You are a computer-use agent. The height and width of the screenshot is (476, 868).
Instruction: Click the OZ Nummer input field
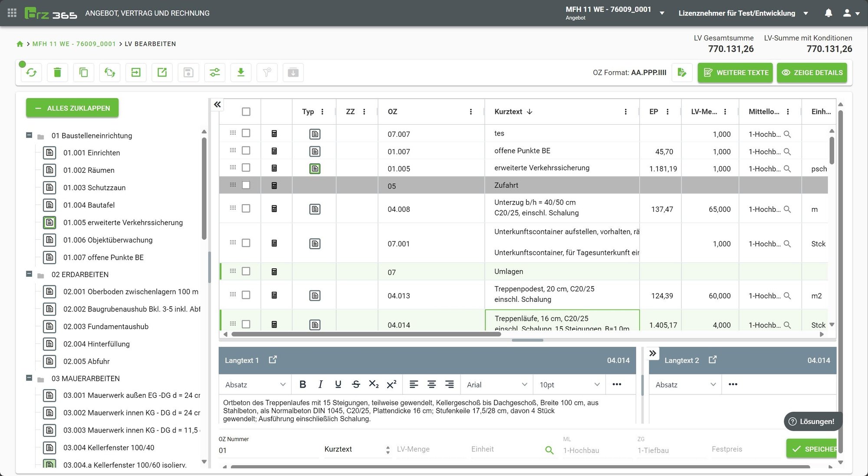pyautogui.click(x=267, y=450)
